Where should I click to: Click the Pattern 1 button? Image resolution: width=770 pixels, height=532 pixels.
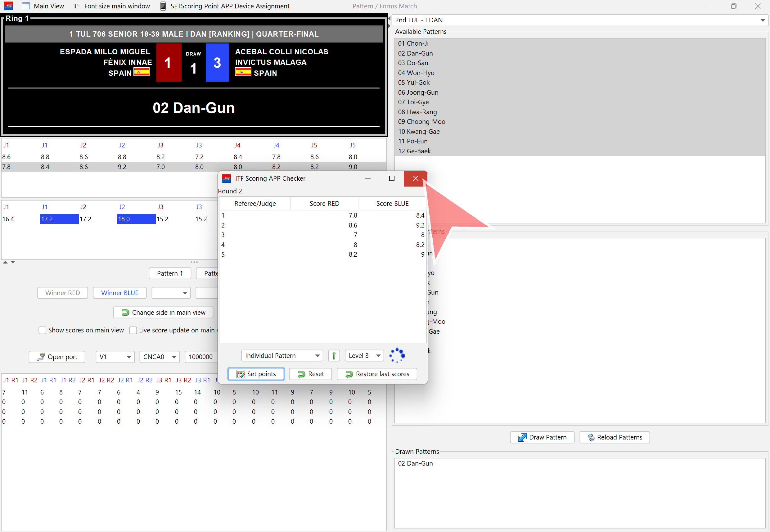click(x=170, y=273)
